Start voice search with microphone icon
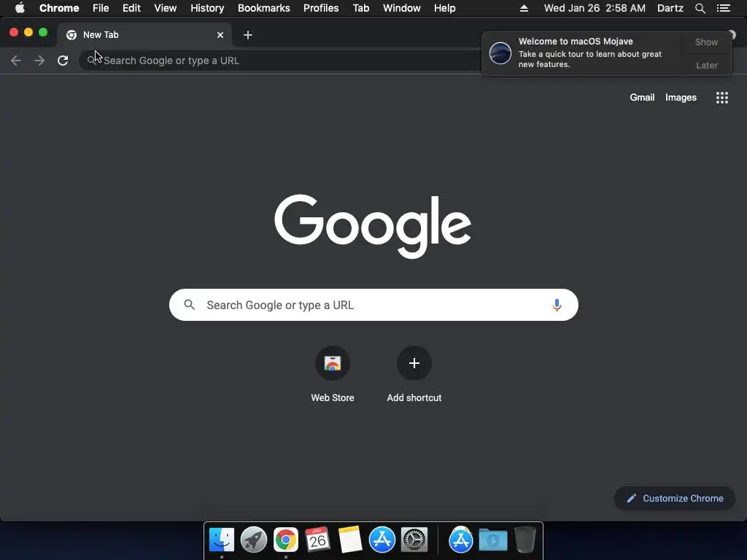 [557, 305]
